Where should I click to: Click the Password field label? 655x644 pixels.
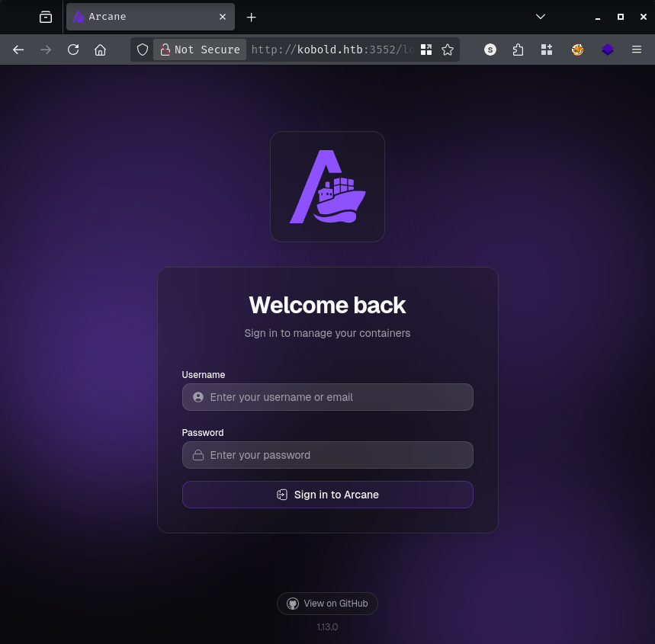coord(203,433)
